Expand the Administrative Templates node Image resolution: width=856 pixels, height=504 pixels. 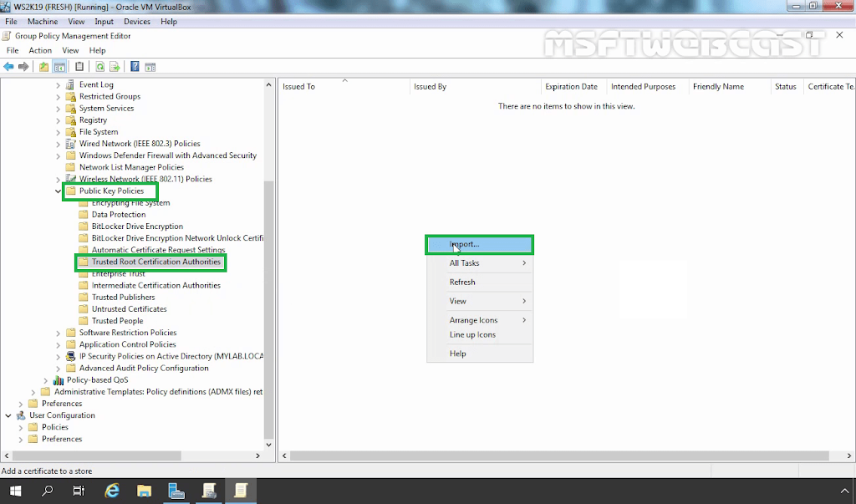click(33, 392)
